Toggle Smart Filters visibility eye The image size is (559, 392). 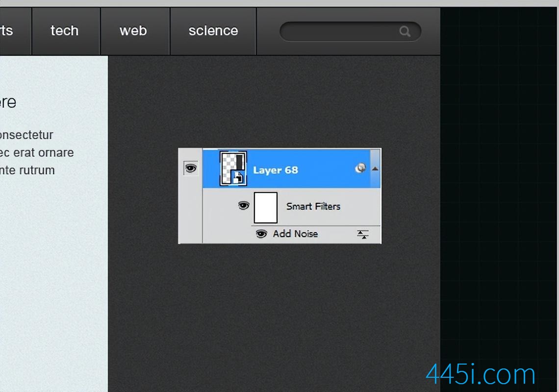[x=244, y=206]
